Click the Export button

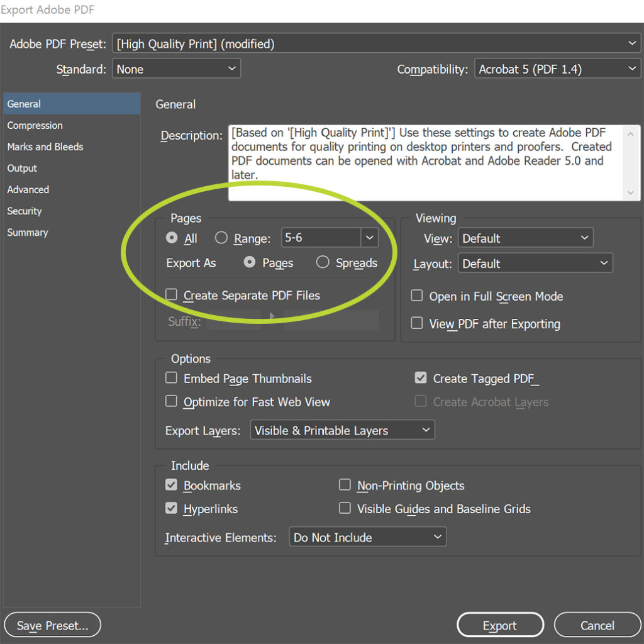click(x=500, y=625)
